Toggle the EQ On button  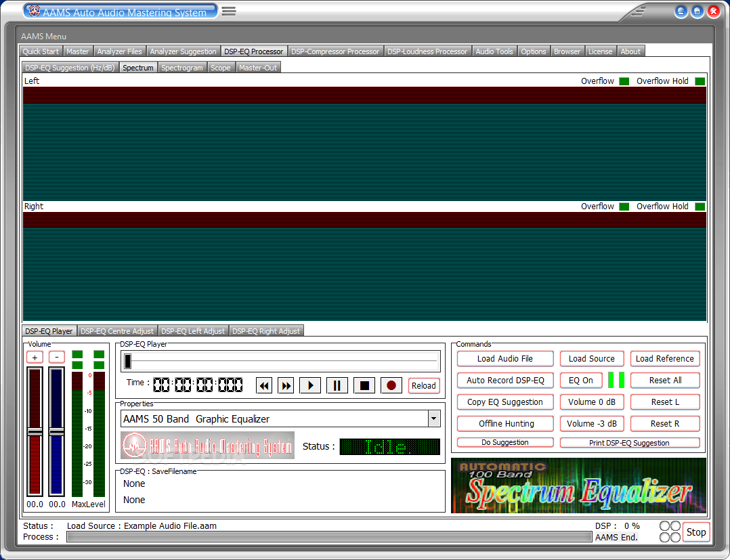tap(580, 381)
